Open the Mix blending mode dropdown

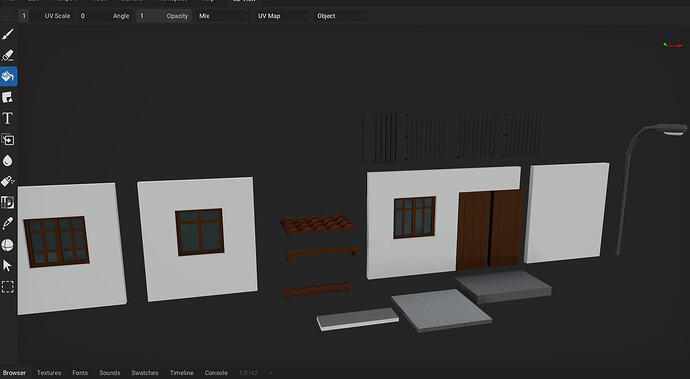(223, 16)
